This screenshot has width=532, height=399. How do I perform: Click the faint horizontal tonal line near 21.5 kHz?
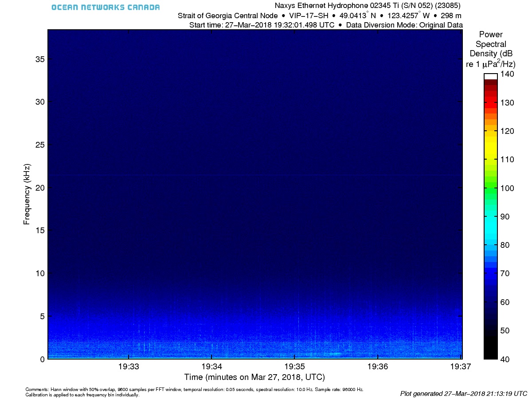[254, 175]
